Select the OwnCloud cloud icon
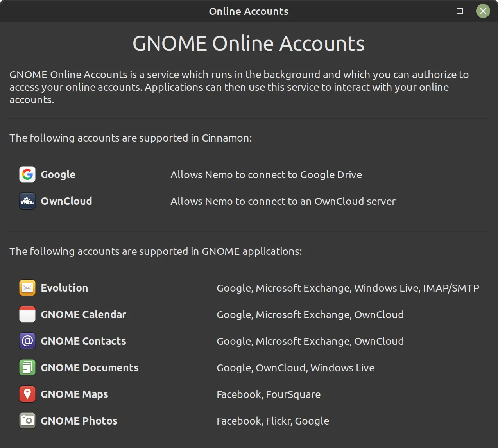Image resolution: width=498 pixels, height=448 pixels. tap(27, 201)
